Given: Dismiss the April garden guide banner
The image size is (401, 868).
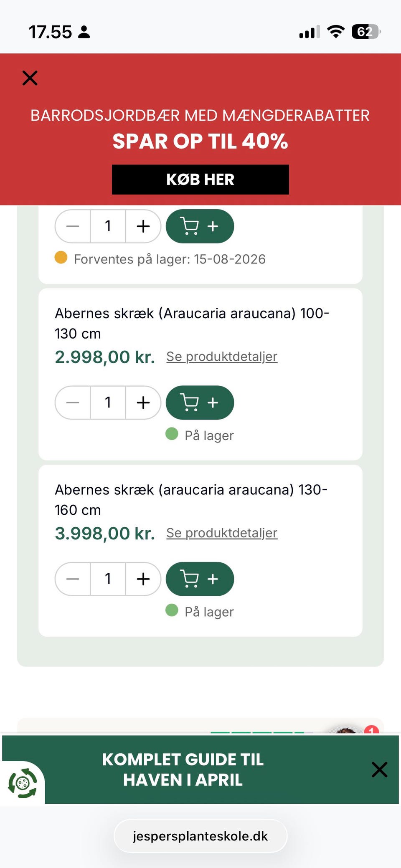Looking at the screenshot, I should [379, 769].
